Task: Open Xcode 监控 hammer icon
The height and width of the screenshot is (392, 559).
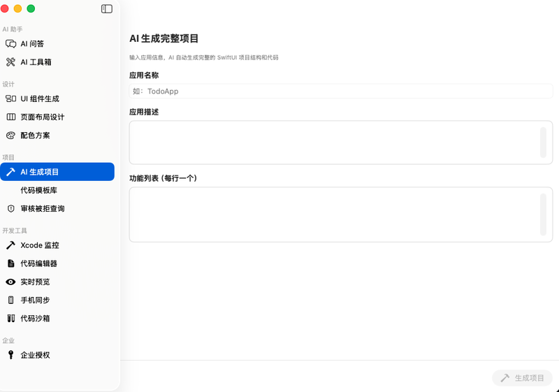Action: point(10,245)
